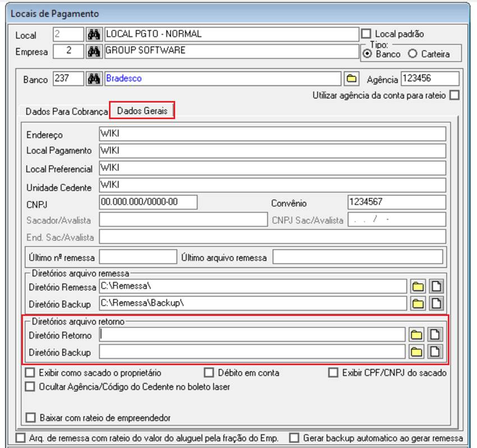Click the Local Preferencial input field
Viewport: 477px width, 448px height.
(x=272, y=168)
